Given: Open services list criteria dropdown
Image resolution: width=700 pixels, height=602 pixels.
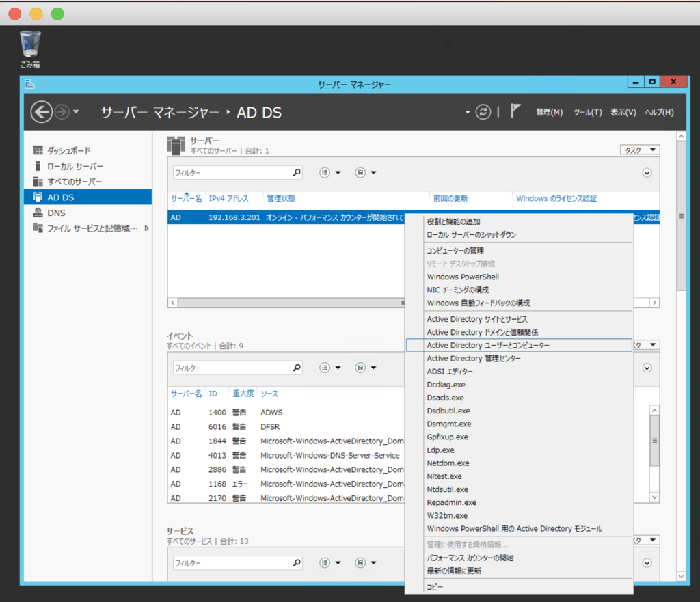Looking at the screenshot, I should click(330, 563).
